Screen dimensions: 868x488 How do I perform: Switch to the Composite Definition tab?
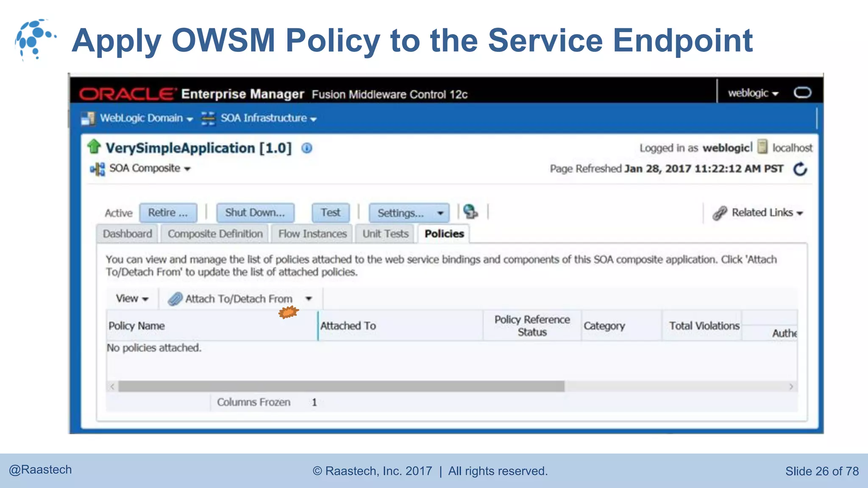pyautogui.click(x=215, y=234)
